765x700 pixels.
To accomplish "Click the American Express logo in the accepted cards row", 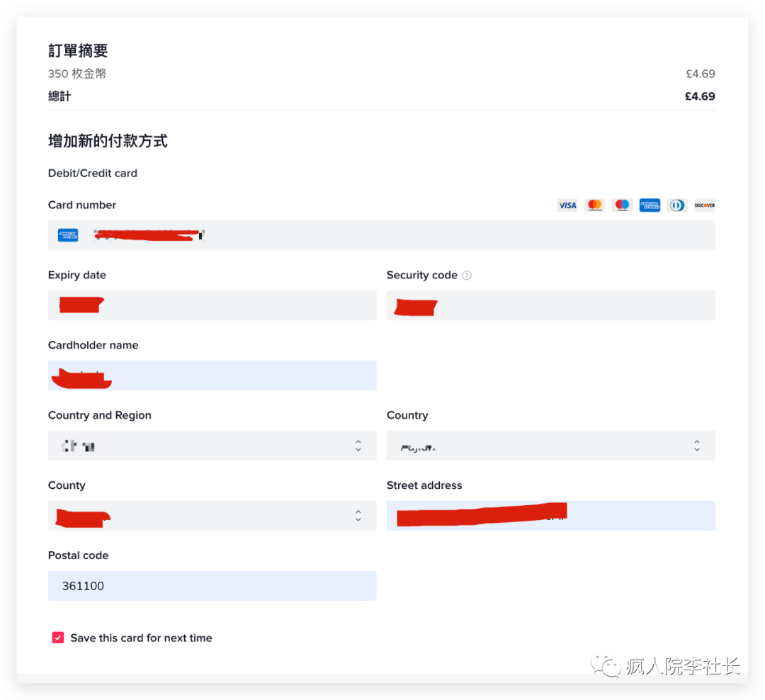I will click(650, 205).
